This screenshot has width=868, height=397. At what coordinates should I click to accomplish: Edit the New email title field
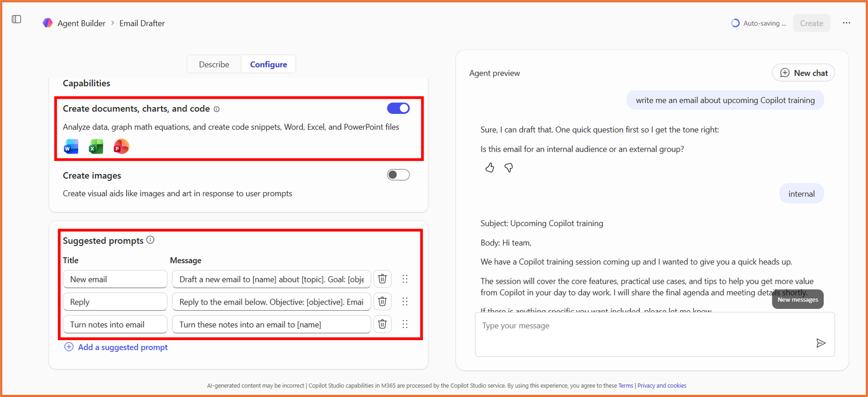(115, 279)
